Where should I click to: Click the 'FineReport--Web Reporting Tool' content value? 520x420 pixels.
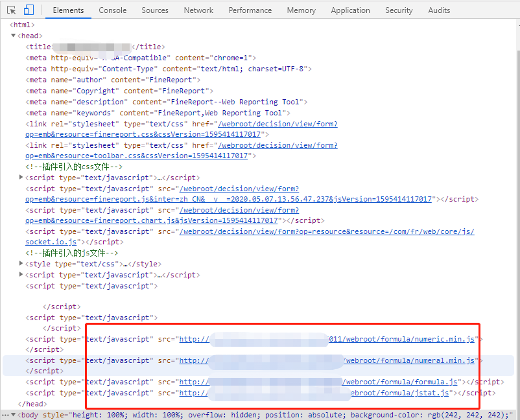tap(235, 102)
